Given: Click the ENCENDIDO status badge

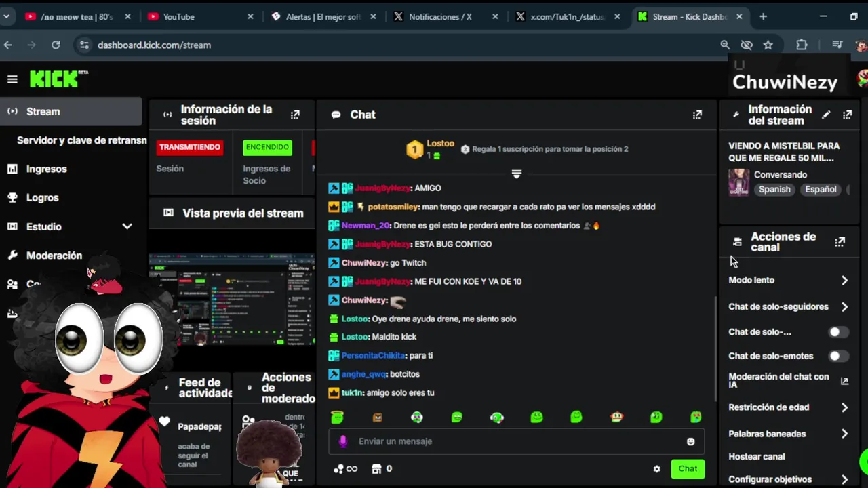Looking at the screenshot, I should (267, 147).
